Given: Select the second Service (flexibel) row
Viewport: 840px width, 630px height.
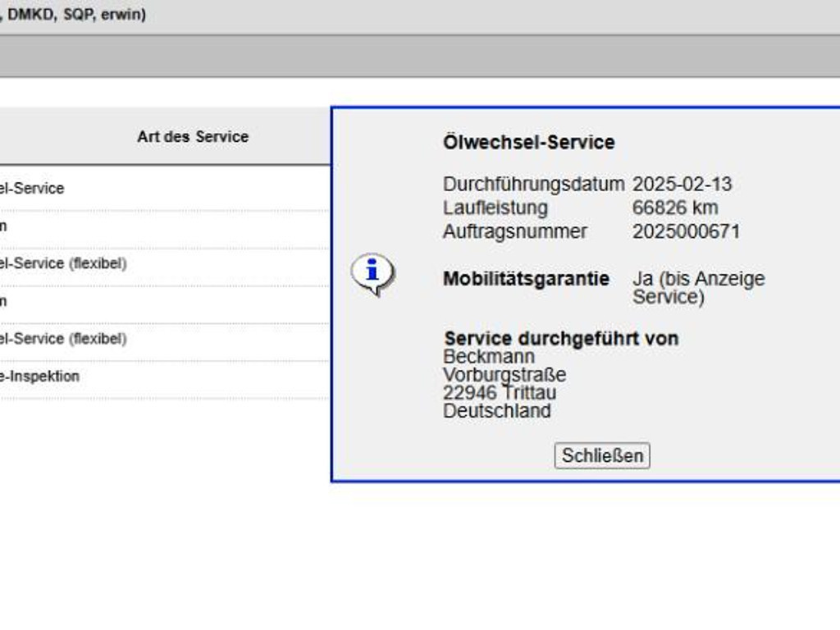Looking at the screenshot, I should 64,339.
